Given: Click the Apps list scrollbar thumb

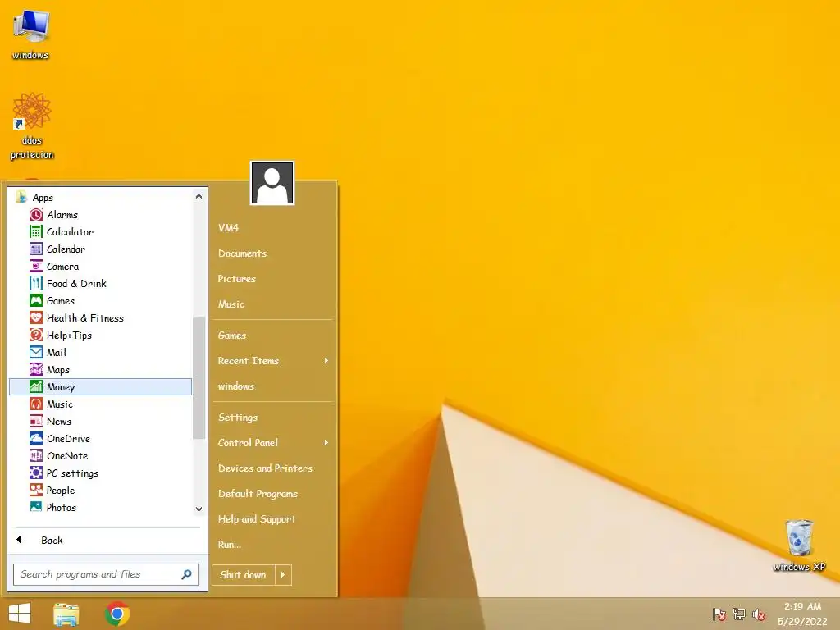Looking at the screenshot, I should (x=199, y=377).
